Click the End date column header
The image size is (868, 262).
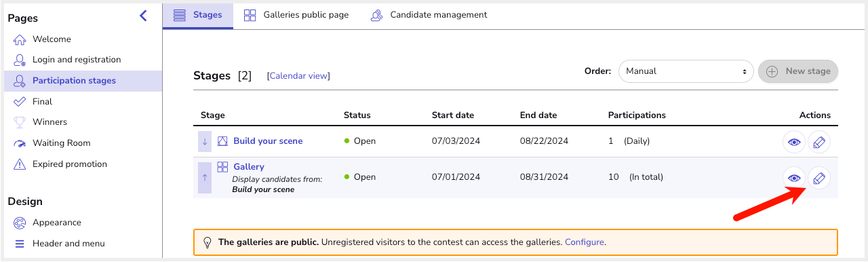click(x=538, y=115)
